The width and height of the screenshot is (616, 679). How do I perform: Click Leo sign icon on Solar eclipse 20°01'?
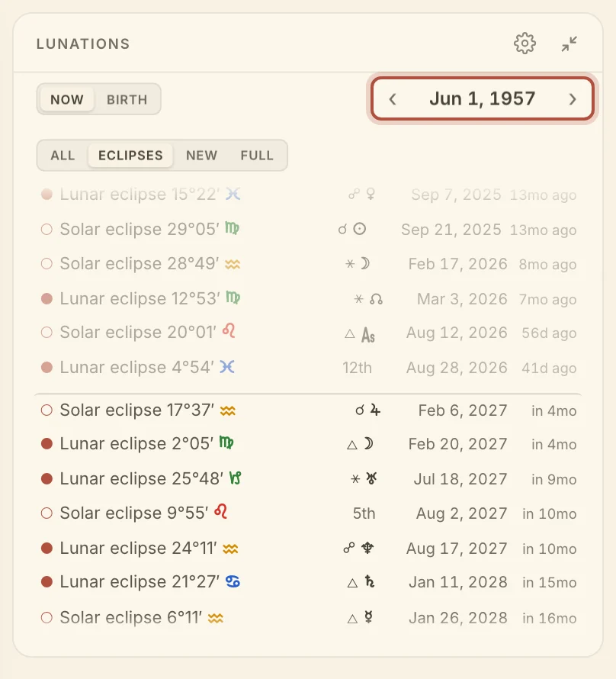point(229,331)
